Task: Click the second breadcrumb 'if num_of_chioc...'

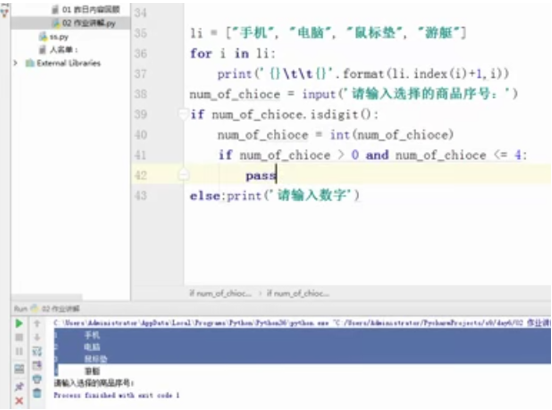Action: point(298,293)
